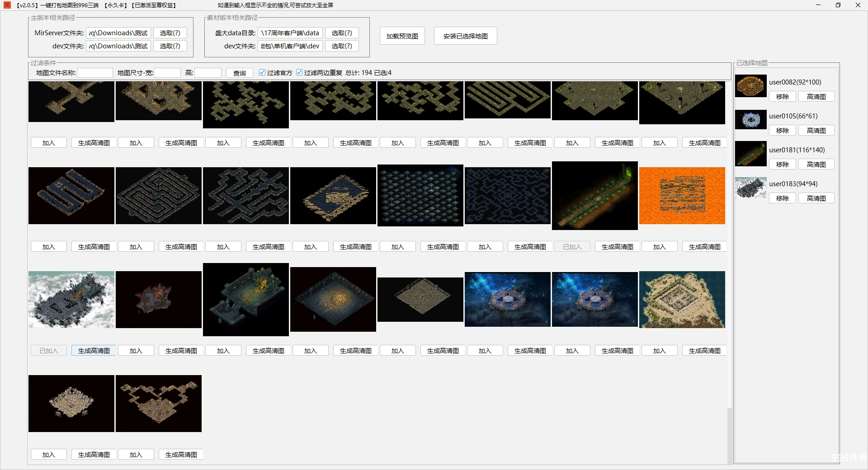
Task: Click 移除 for user0105(66*61)
Action: coord(783,131)
